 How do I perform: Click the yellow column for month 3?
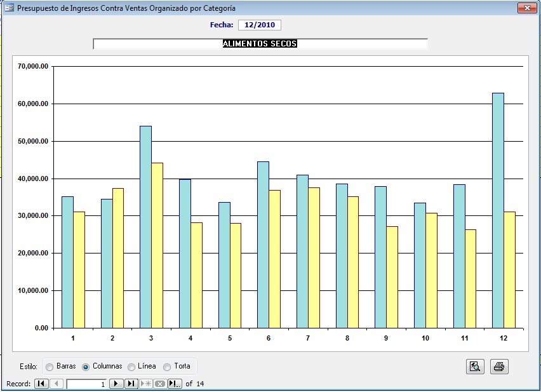coord(157,245)
